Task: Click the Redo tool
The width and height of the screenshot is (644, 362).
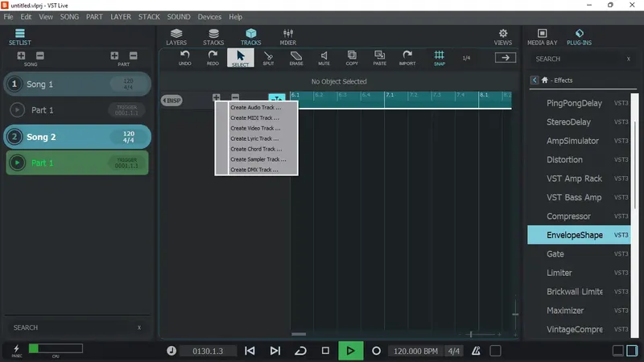Action: [x=213, y=58]
